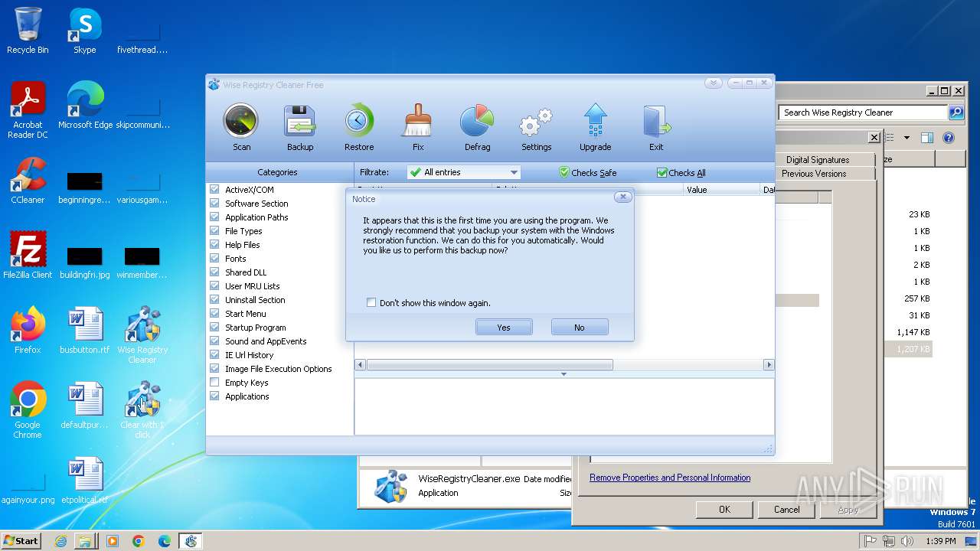Expand the panel below results list
Image resolution: width=980 pixels, height=551 pixels.
click(x=563, y=374)
